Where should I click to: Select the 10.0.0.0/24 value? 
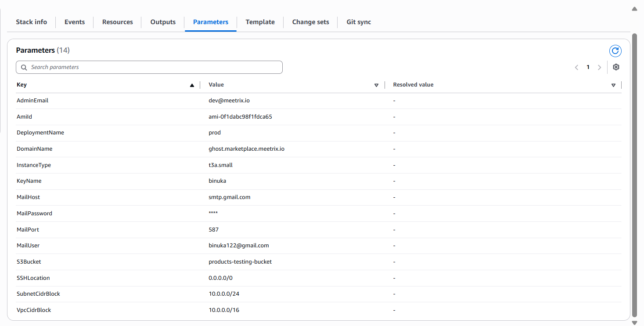point(224,294)
